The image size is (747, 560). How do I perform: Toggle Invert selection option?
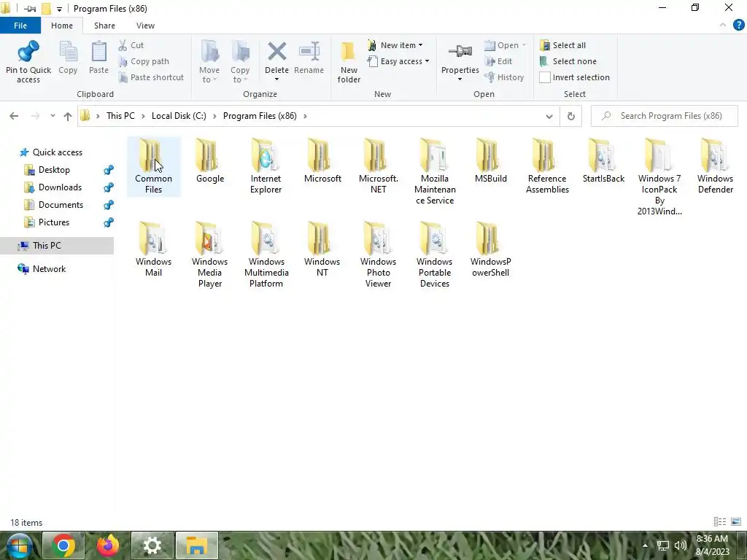click(575, 77)
